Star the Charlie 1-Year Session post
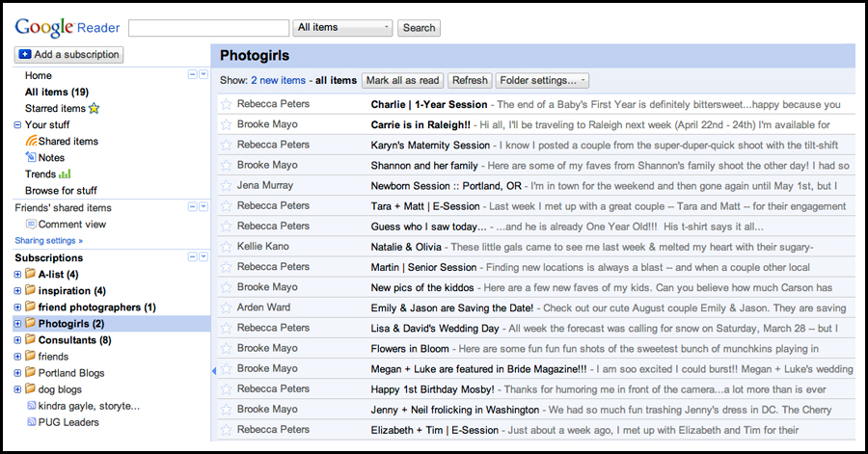 point(226,104)
